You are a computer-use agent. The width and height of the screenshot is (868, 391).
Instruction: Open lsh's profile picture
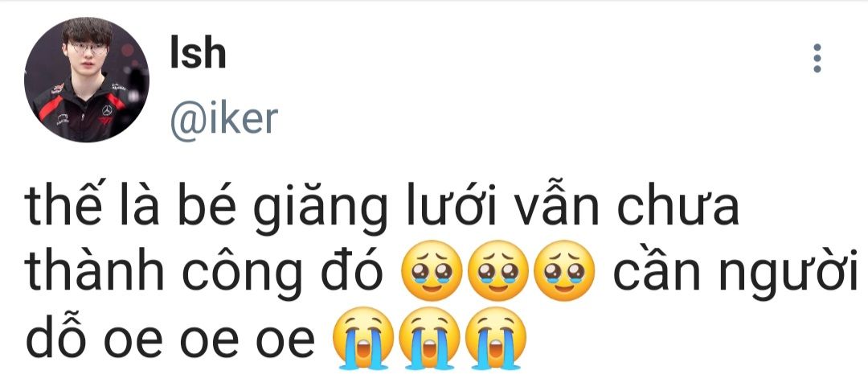pos(86,80)
